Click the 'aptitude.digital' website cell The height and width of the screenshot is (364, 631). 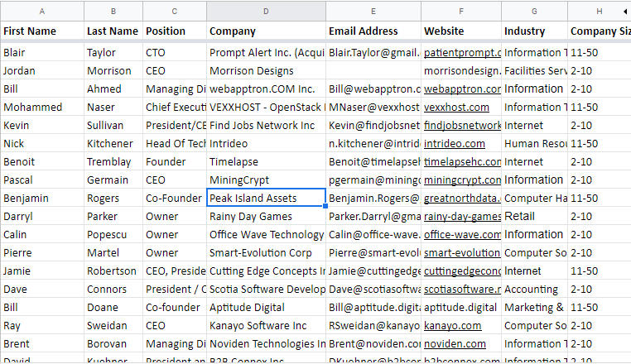[461, 308]
